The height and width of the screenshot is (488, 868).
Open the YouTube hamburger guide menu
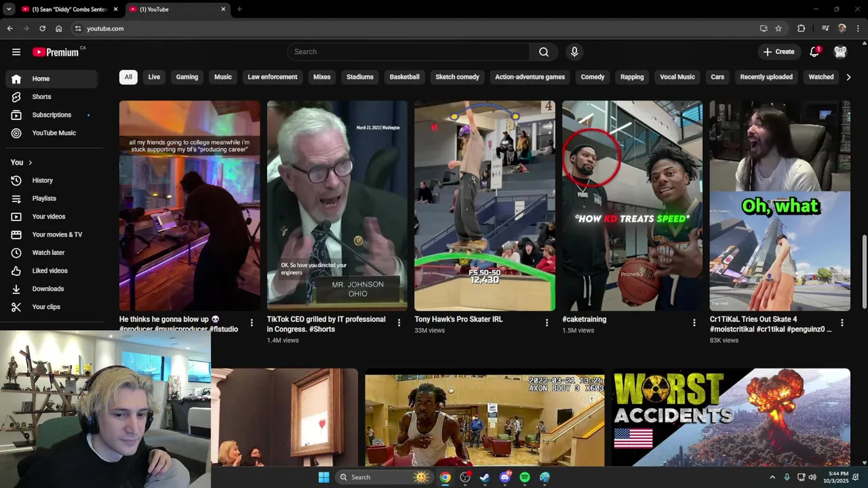tap(16, 52)
